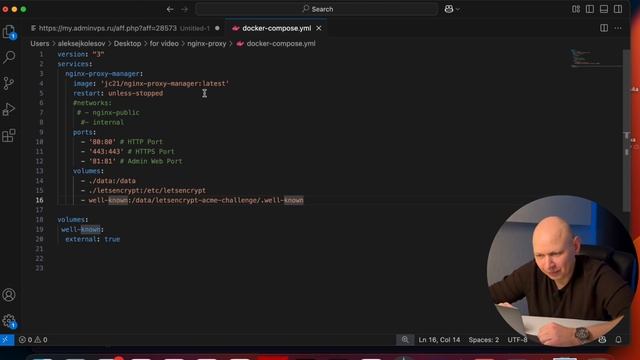
Task: Click the Customize Layout icon
Action: coord(576,9)
